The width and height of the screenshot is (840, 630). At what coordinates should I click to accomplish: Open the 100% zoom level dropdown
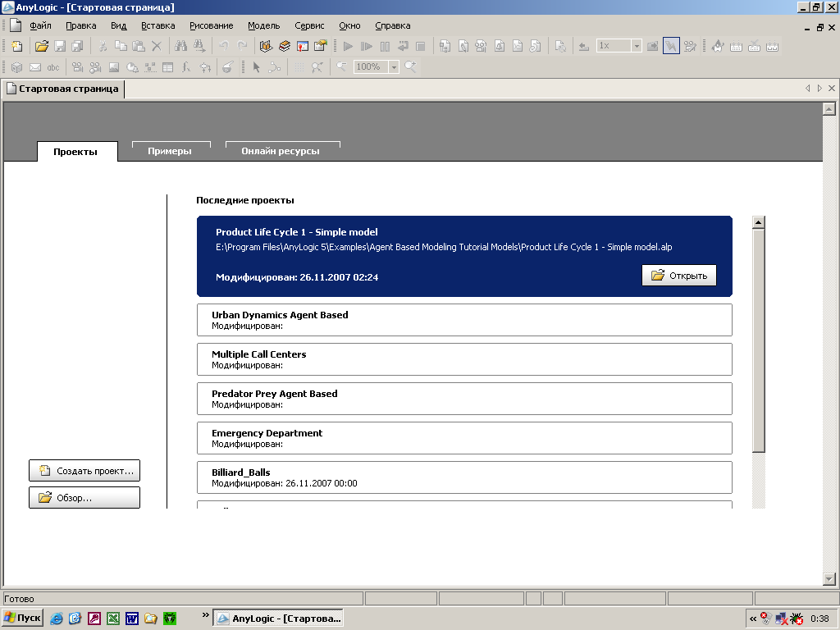pyautogui.click(x=394, y=67)
